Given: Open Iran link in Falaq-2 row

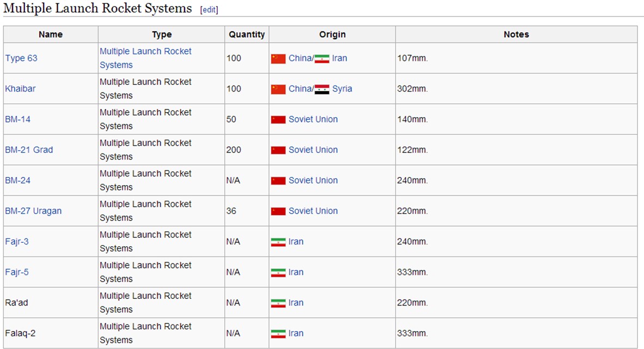Looking at the screenshot, I should click(x=296, y=333).
